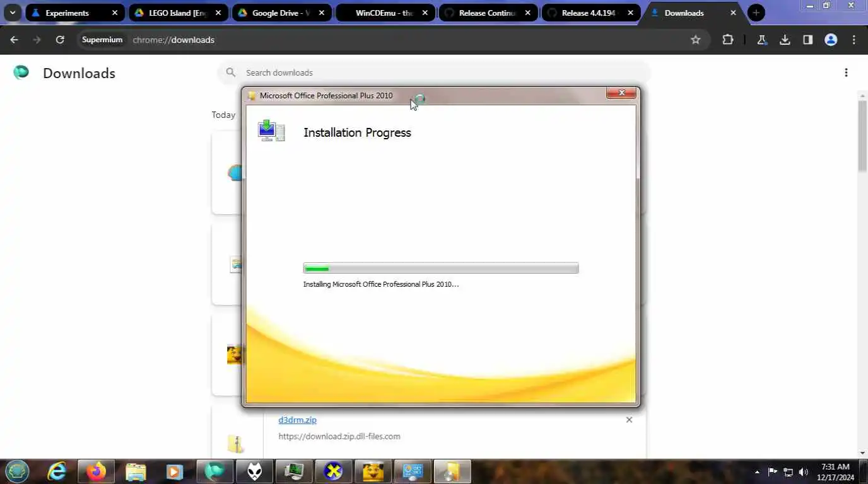Open the d3drm.zip download link
The height and width of the screenshot is (484, 868).
point(297,420)
